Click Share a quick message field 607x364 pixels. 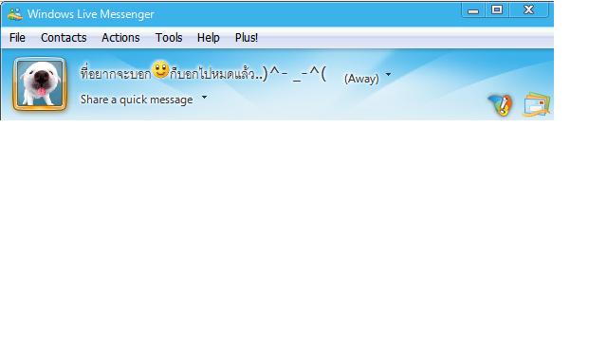coord(137,100)
